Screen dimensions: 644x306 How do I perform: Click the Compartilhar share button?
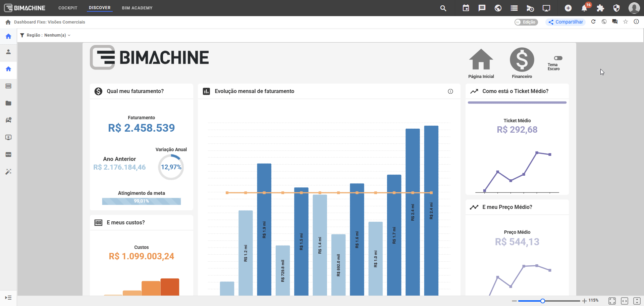point(566,22)
